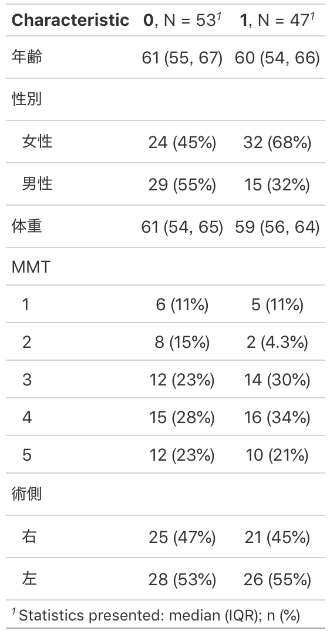Click the cell value 28 (53%)
The width and height of the screenshot is (330, 644).
182,579
